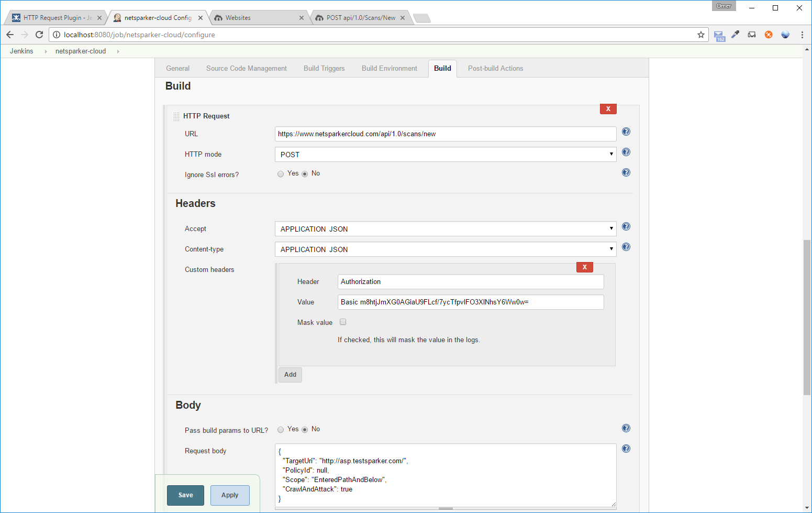
Task: Select Yes for Ignore Ssl errors
Action: tap(281, 174)
